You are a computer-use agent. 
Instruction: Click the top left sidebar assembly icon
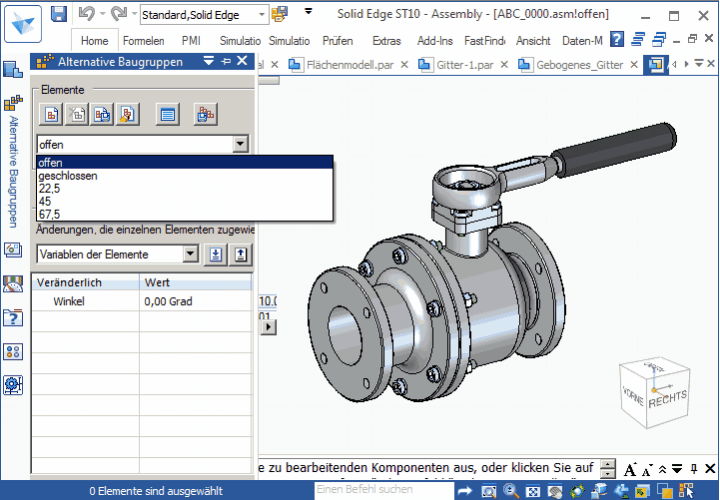(13, 69)
